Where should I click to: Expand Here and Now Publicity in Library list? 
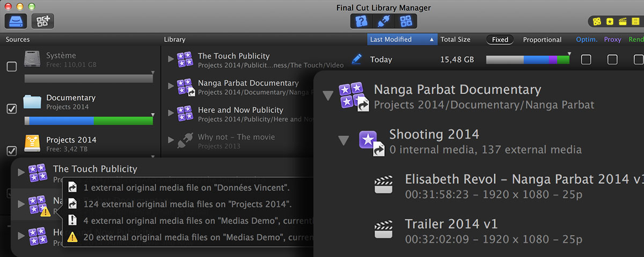[171, 113]
